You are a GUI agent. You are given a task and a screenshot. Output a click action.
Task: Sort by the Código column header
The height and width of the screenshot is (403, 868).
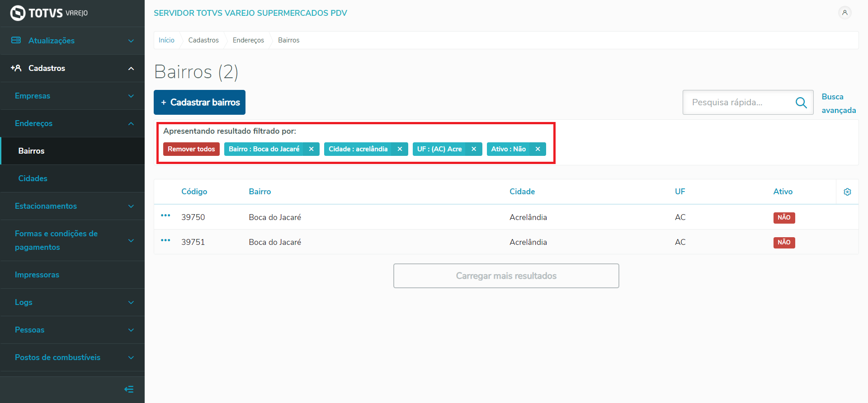(x=194, y=192)
